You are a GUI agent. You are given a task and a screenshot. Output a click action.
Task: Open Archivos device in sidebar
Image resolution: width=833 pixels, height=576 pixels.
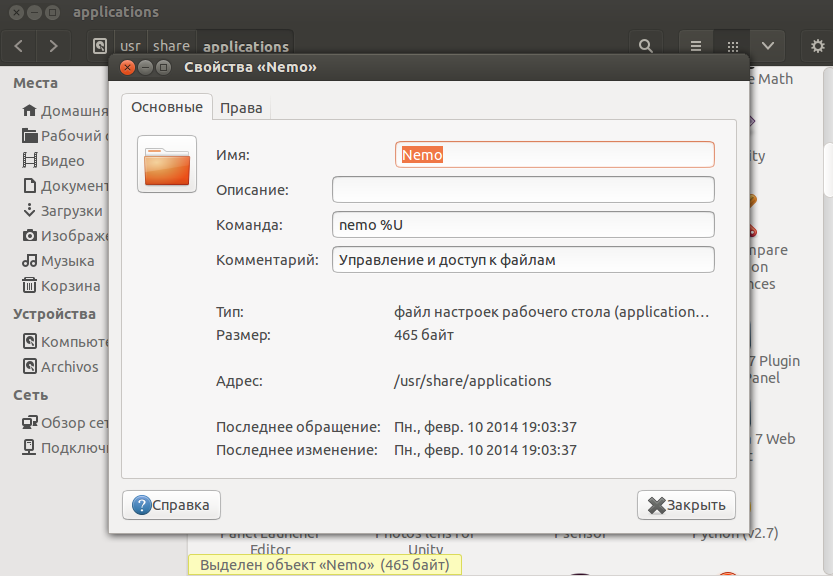coord(61,367)
